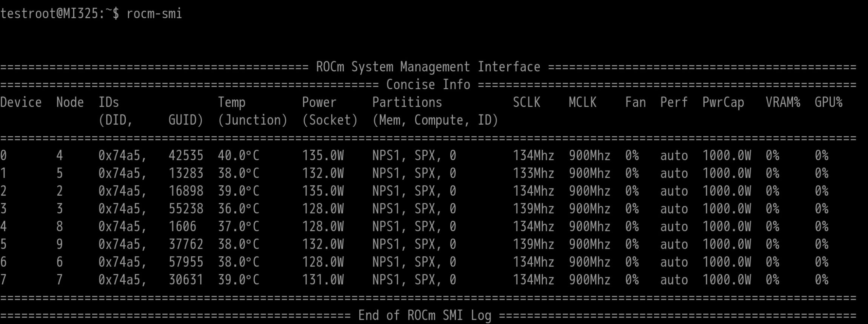Viewport: 868px width, 324px height.
Task: Click 900Mhz MCLK in GUID 1606 row
Action: [589, 227]
